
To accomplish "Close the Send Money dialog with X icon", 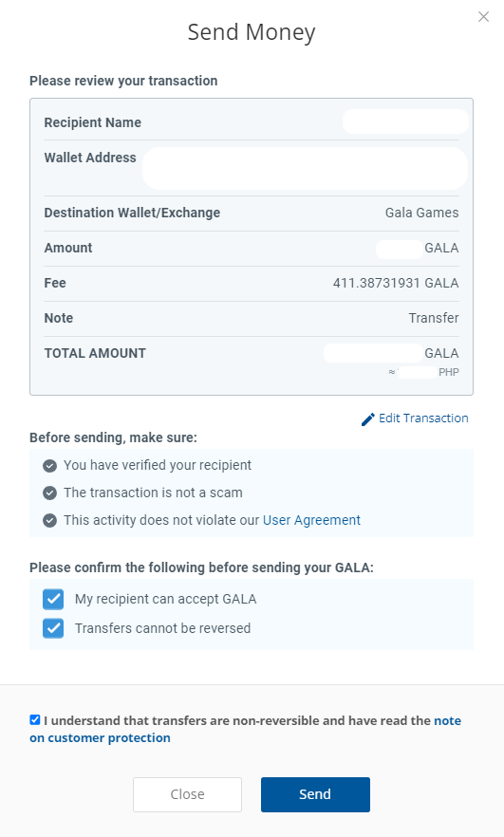I will point(483,16).
